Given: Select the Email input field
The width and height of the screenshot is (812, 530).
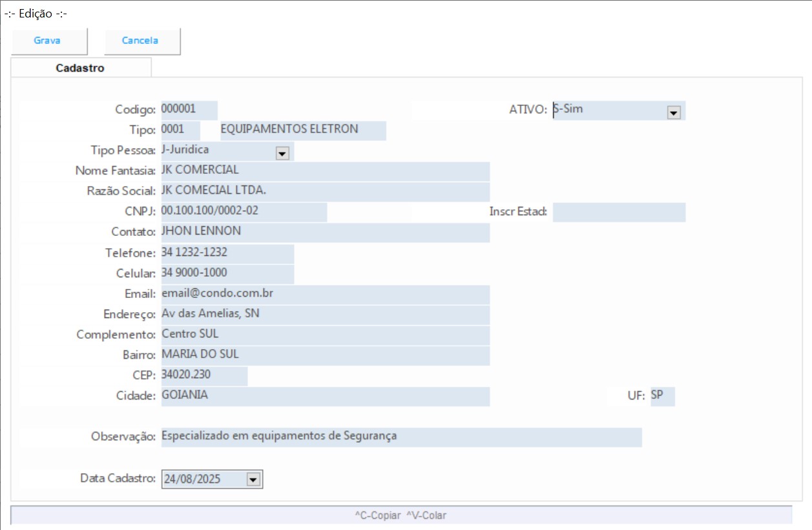Looking at the screenshot, I should (324, 294).
